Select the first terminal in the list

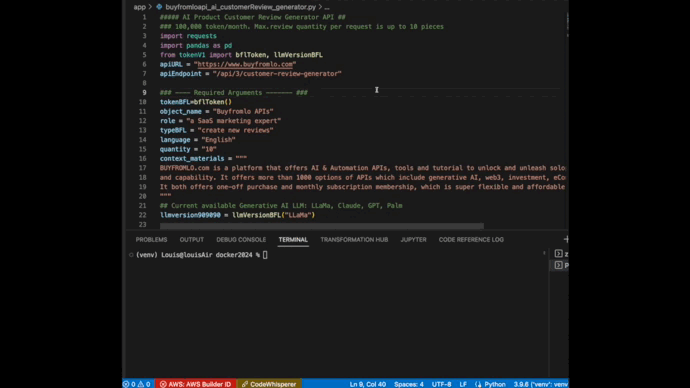click(561, 254)
